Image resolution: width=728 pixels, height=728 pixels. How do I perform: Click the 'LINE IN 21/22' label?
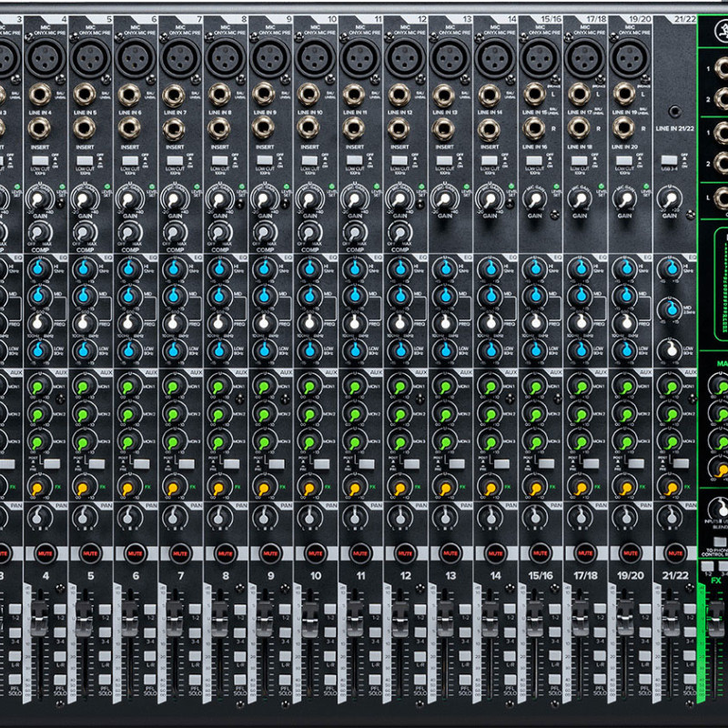[675, 128]
